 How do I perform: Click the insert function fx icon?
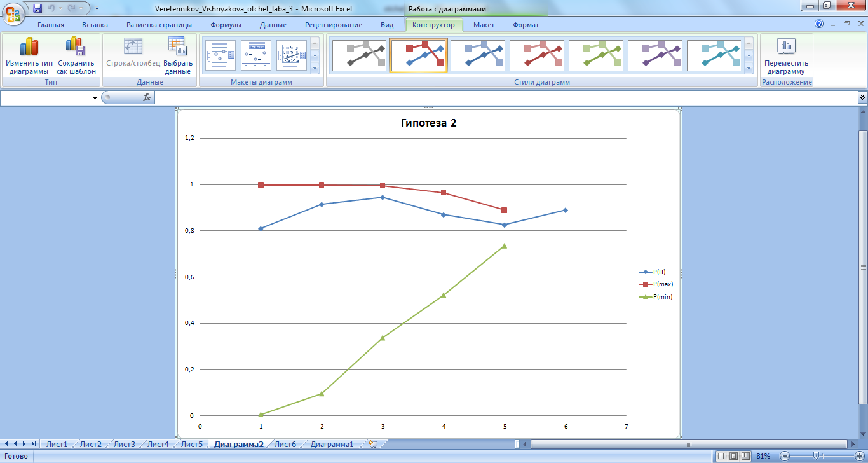pyautogui.click(x=147, y=97)
